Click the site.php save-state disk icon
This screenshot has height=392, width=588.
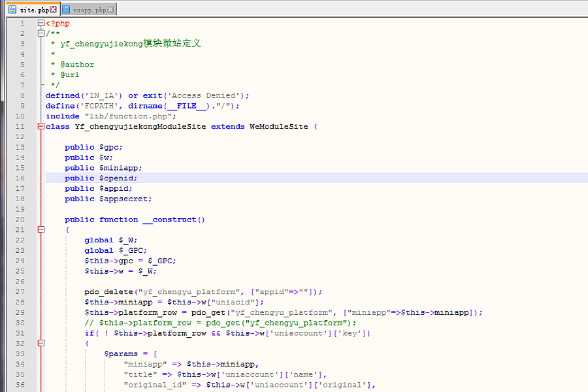click(x=12, y=10)
